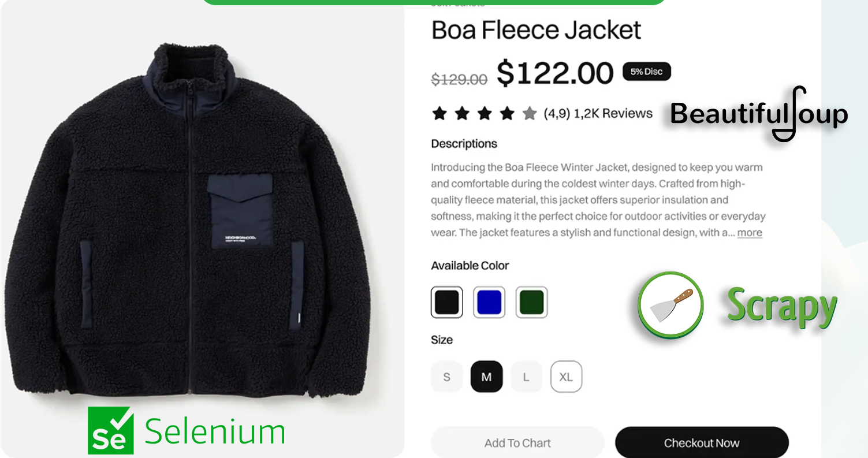868x458 pixels.
Task: Click the green Selenium checkmark logo
Action: pos(110,430)
